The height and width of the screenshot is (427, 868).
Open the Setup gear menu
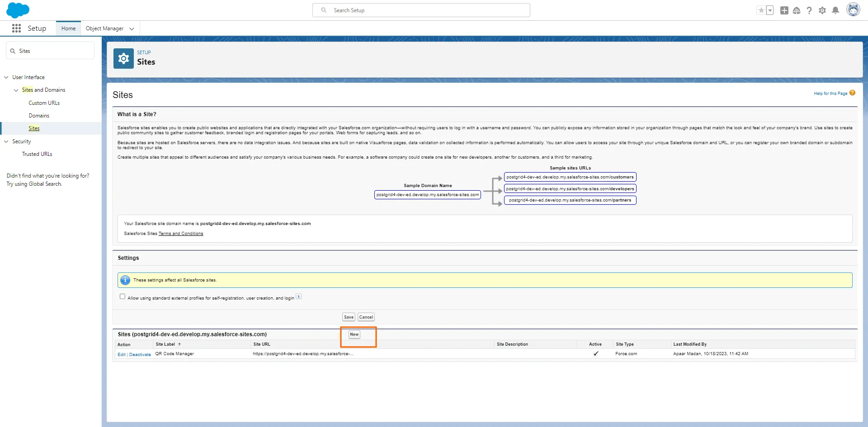(x=822, y=10)
